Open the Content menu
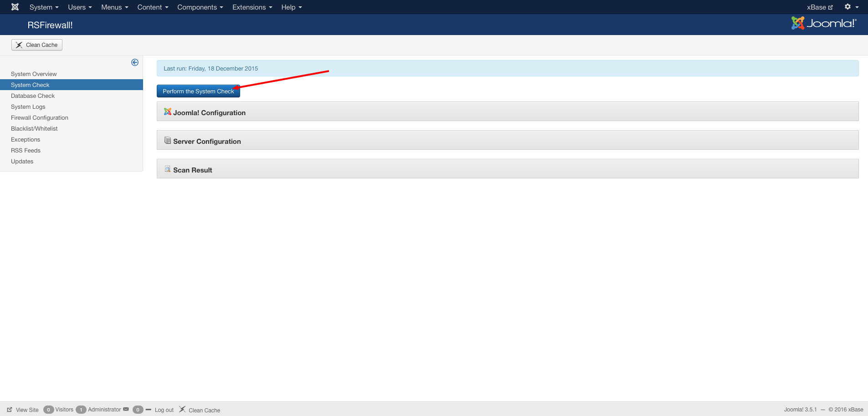Screen dimensions: 868x416 pos(153,7)
